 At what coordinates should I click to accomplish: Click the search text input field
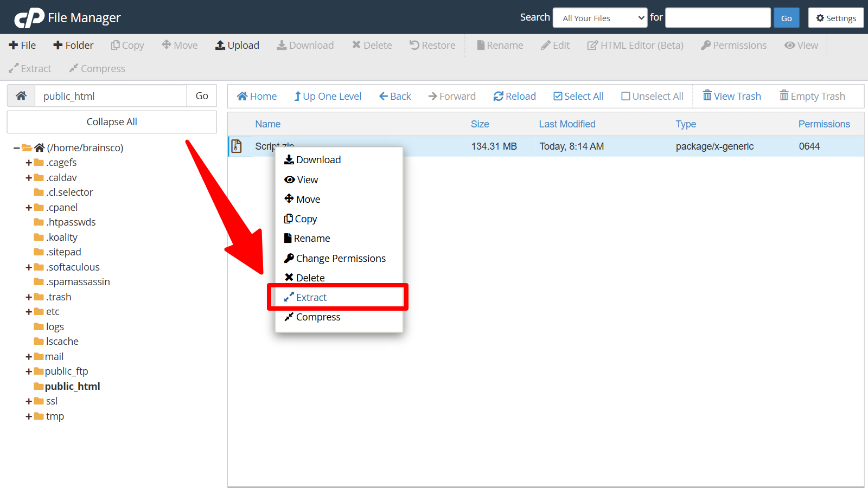pos(718,18)
